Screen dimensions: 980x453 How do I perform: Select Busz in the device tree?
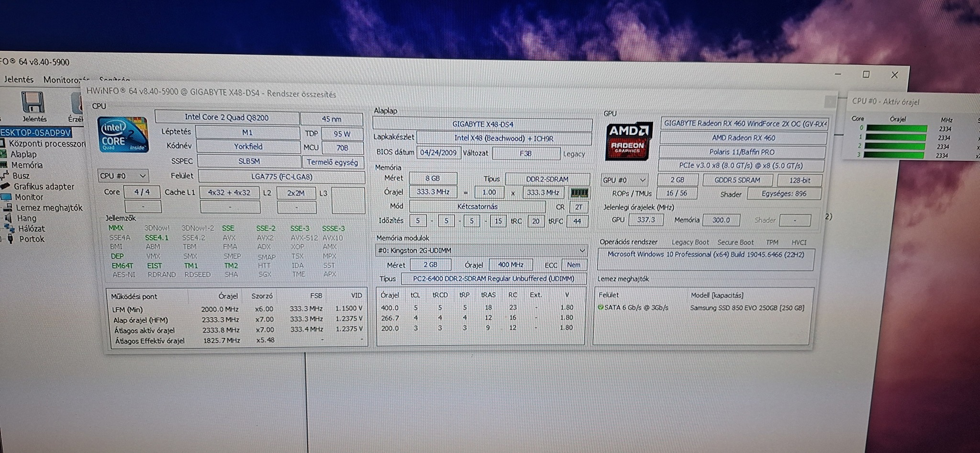[21, 176]
